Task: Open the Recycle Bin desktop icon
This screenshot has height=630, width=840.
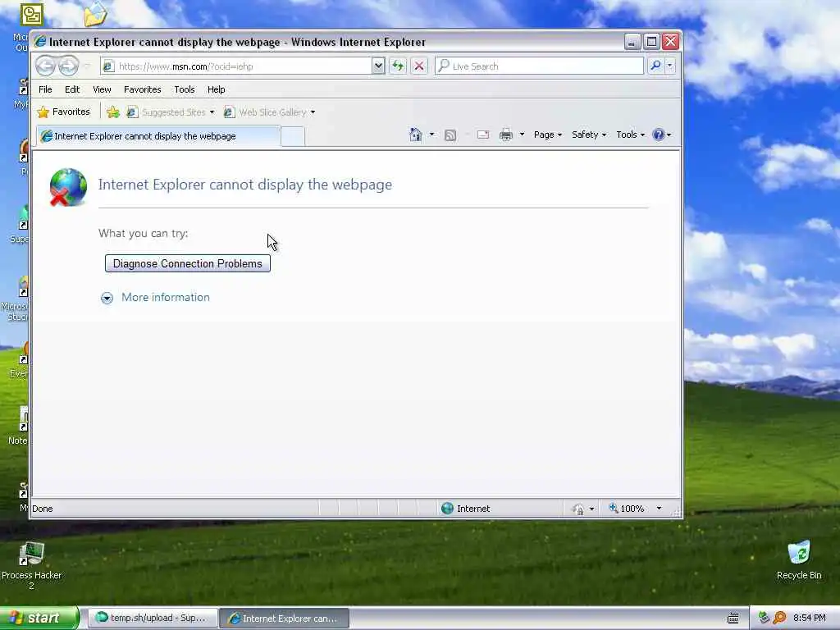Action: [799, 559]
